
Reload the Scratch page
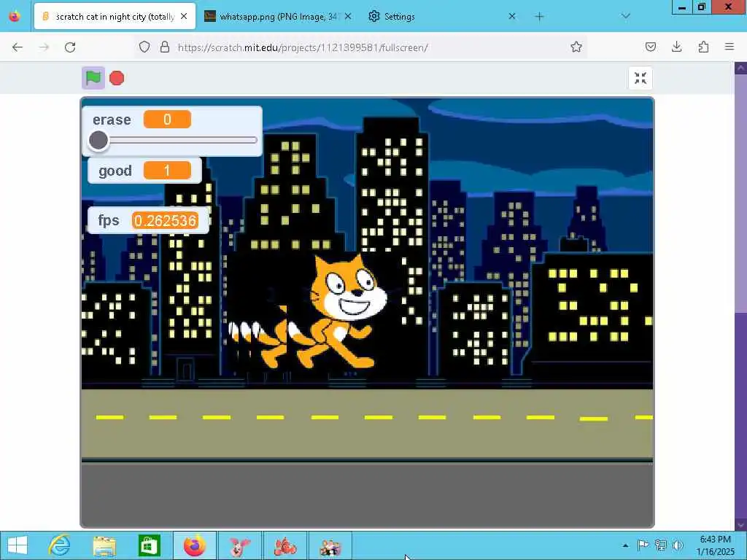tap(70, 47)
